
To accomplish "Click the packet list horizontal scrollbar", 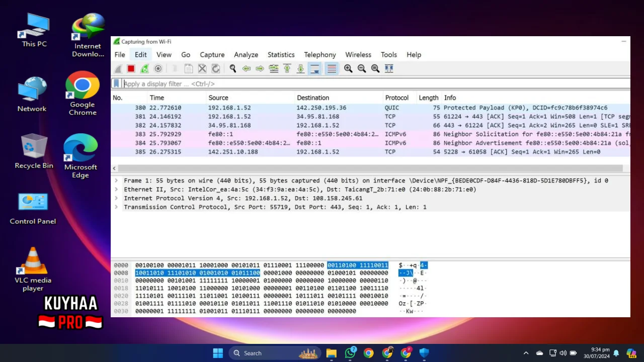I will 370,168.
